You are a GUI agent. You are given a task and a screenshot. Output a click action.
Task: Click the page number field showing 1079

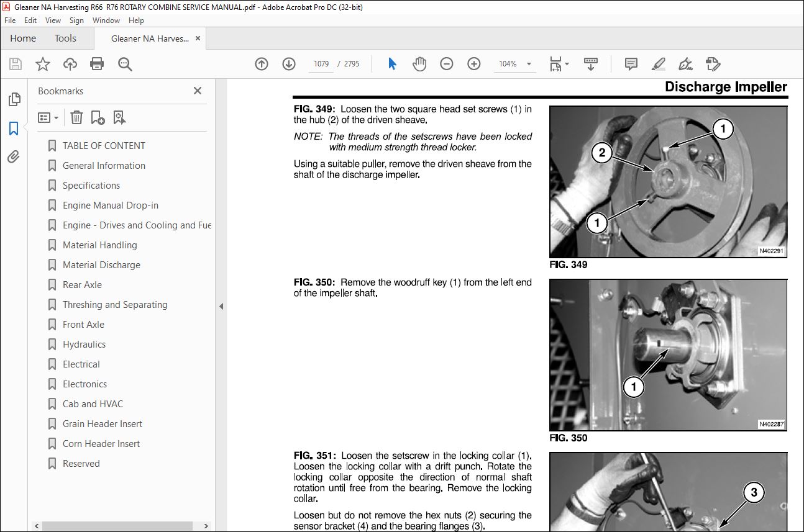[x=321, y=64]
